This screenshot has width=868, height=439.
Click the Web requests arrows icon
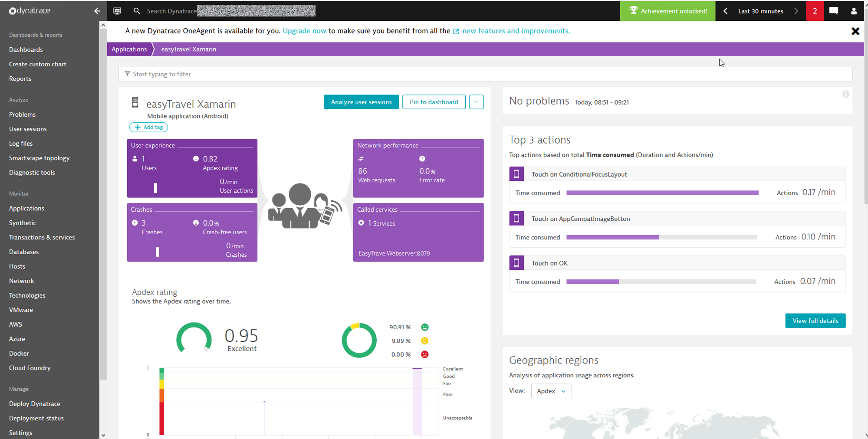point(361,159)
